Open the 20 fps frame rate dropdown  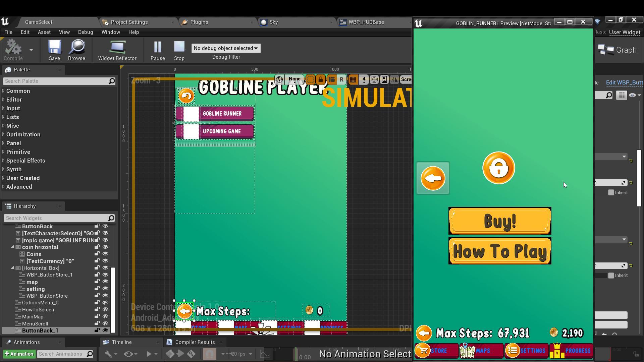(241, 354)
